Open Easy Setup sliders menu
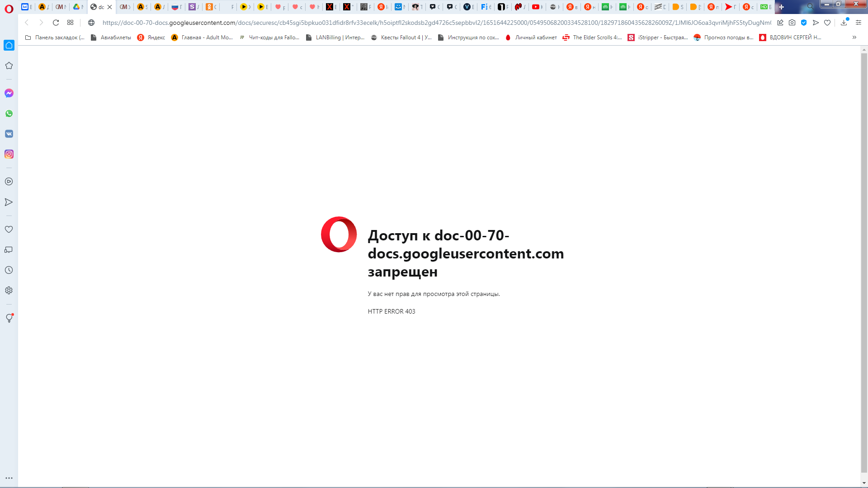This screenshot has width=868, height=488. pos(859,23)
